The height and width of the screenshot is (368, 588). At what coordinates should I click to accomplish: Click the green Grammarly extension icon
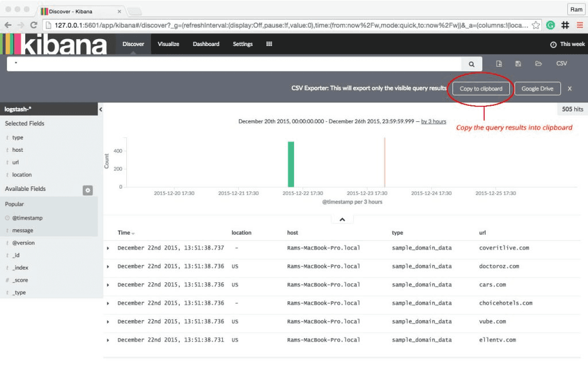551,25
